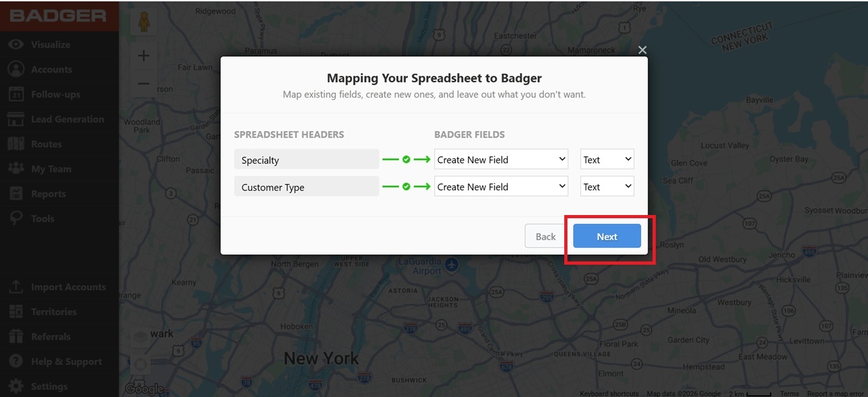868x397 pixels.
Task: Click the BADGER FIELDS column title
Action: tap(470, 134)
